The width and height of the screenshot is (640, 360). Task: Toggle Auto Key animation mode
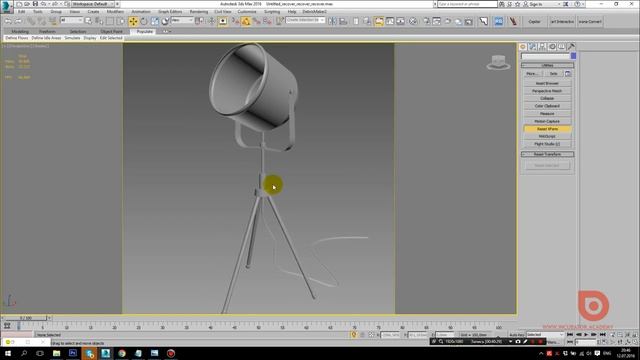517,335
